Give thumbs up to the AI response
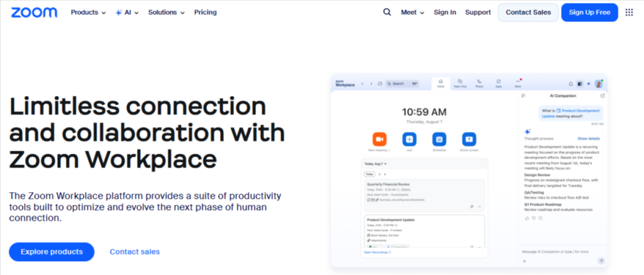Screen dimensions: 644x275 (527, 218)
